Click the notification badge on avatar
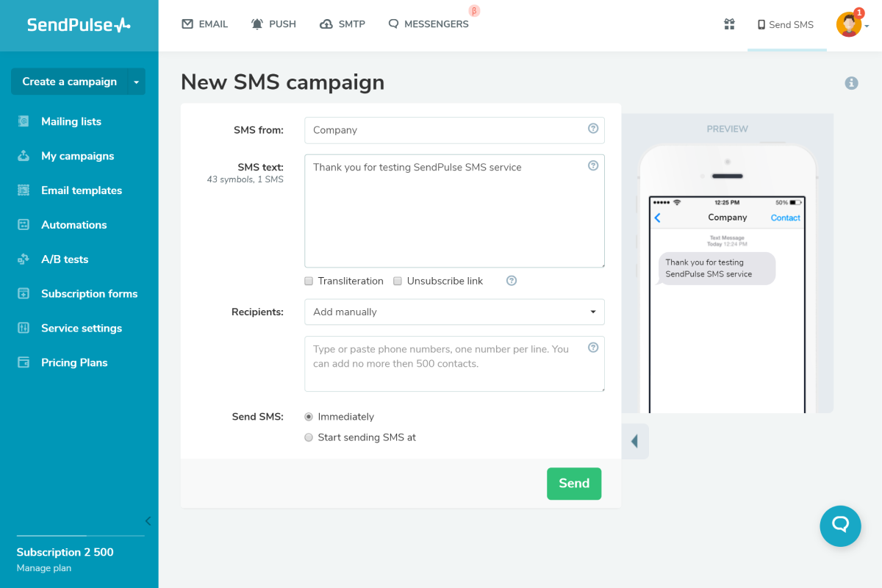 (x=858, y=13)
